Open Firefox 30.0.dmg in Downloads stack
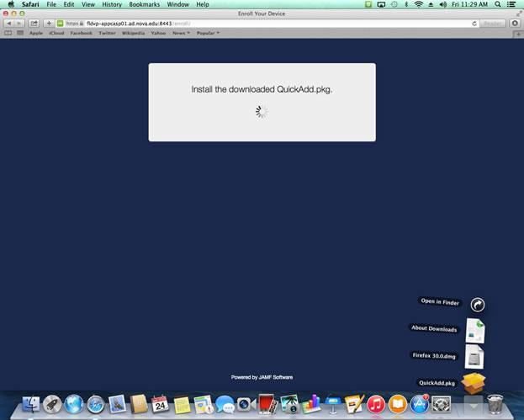The image size is (524, 420). (474, 356)
